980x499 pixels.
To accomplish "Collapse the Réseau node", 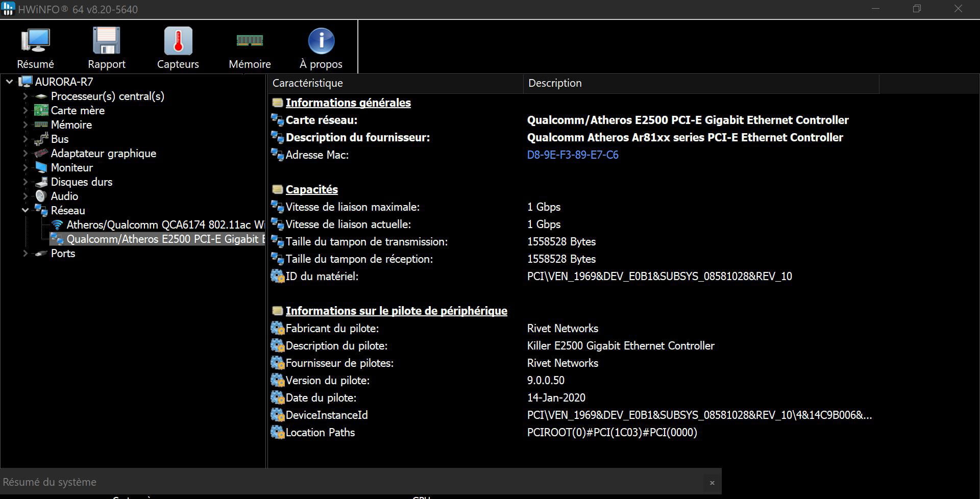I will 25,210.
